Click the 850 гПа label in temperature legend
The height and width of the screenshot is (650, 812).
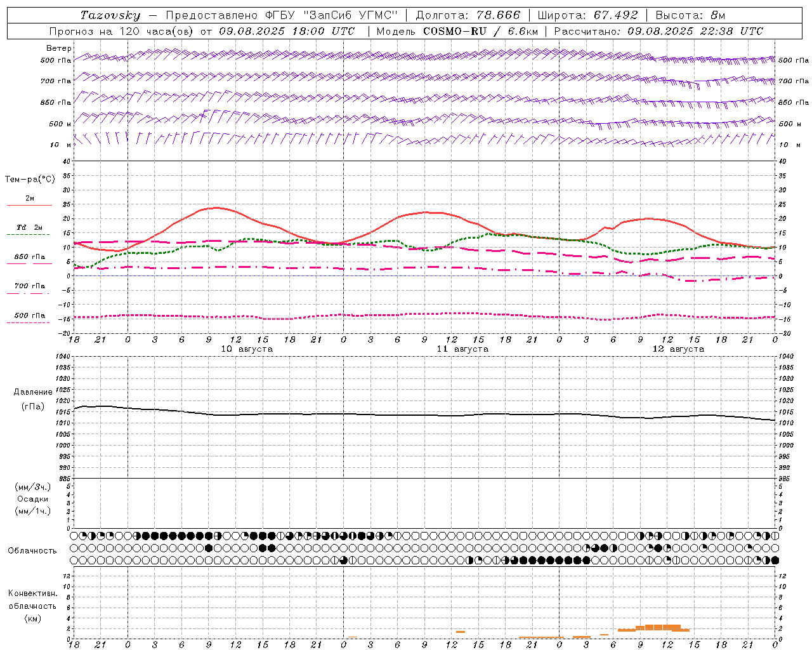[30, 257]
